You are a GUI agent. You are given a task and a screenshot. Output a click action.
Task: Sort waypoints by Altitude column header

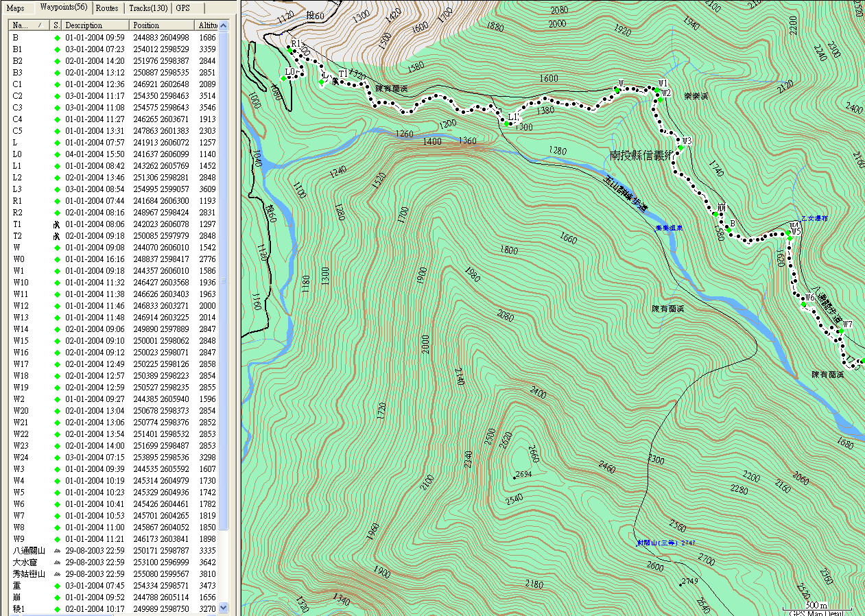[208, 25]
